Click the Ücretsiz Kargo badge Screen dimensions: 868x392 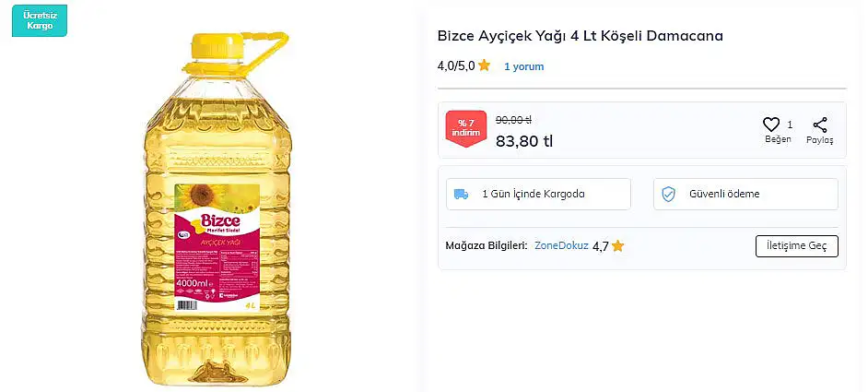pyautogui.click(x=40, y=20)
